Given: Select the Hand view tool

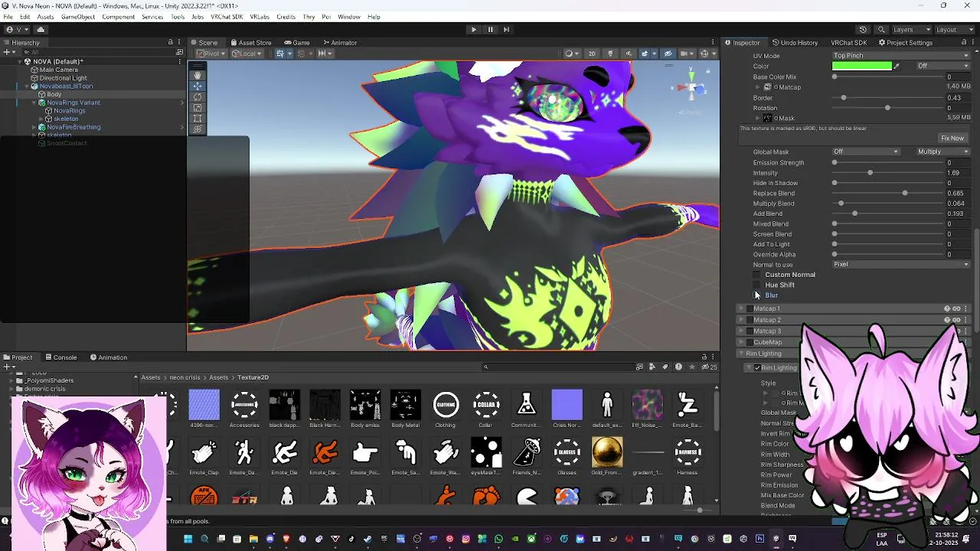Looking at the screenshot, I should (198, 75).
